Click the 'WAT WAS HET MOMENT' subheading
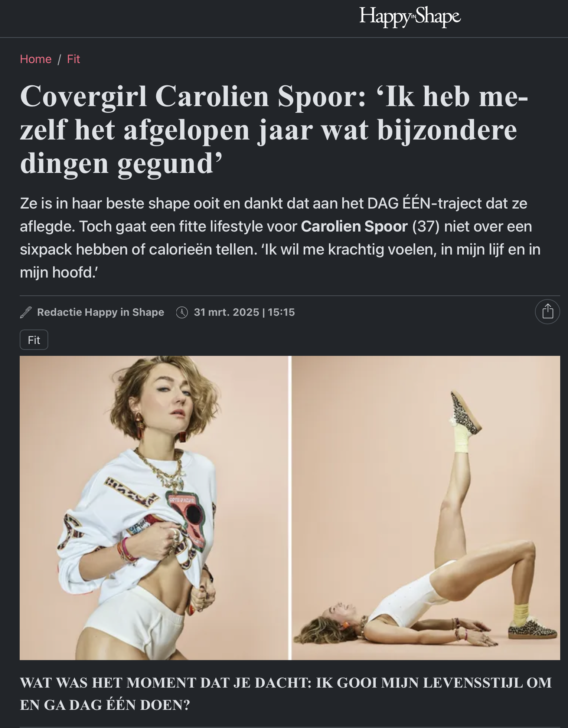The height and width of the screenshot is (728, 568). coord(286,693)
